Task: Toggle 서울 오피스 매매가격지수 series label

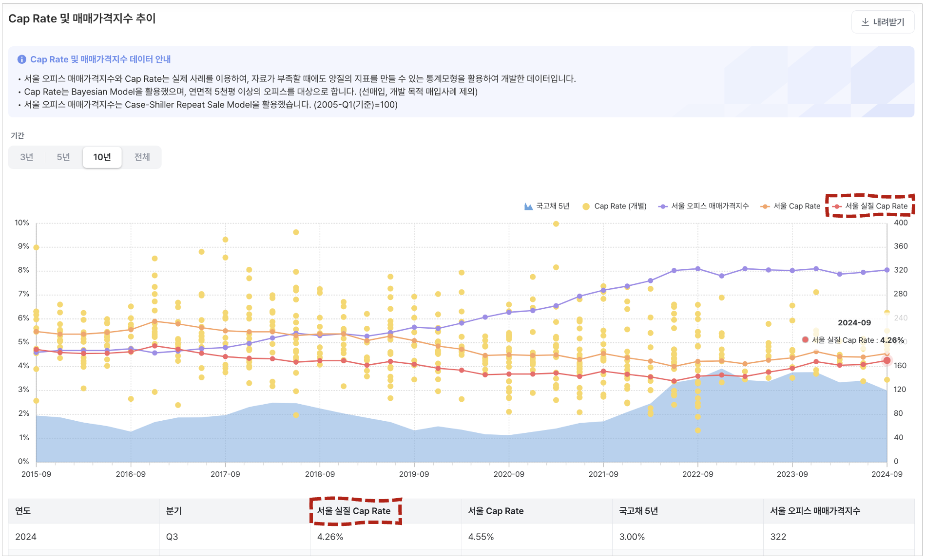Action: [x=710, y=206]
